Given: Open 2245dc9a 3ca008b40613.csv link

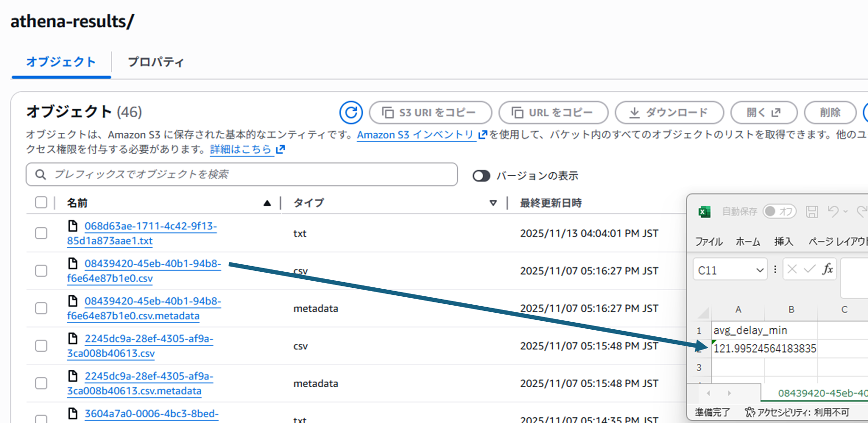Looking at the screenshot, I should pyautogui.click(x=140, y=346).
